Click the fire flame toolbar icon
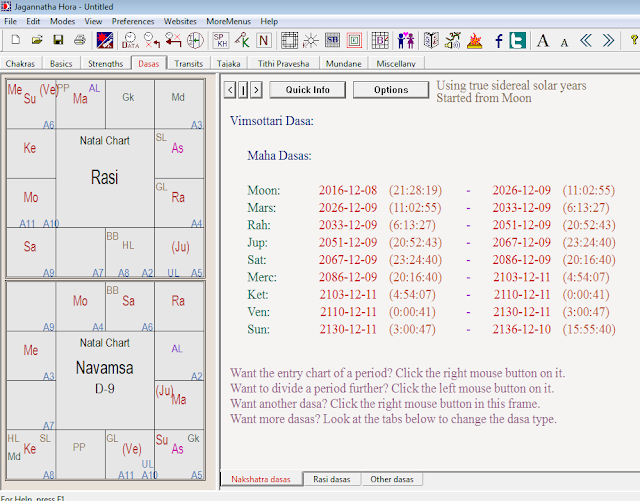 point(474,40)
